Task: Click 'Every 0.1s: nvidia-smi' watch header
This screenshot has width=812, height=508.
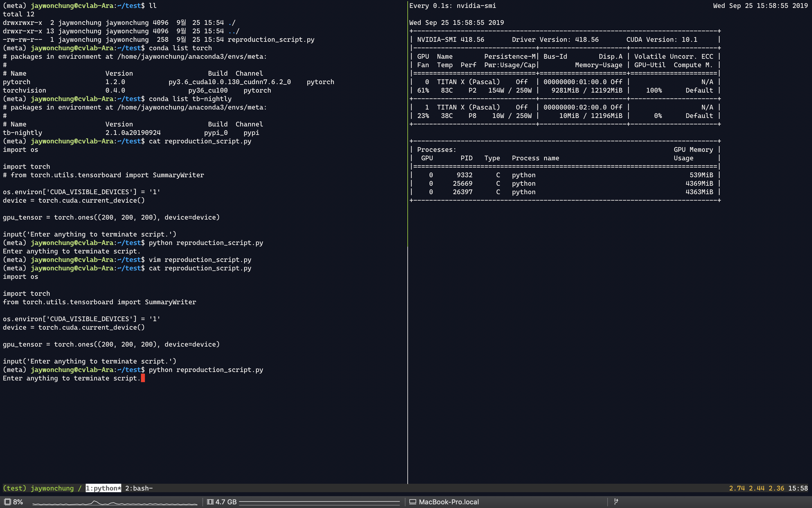Action: (453, 6)
